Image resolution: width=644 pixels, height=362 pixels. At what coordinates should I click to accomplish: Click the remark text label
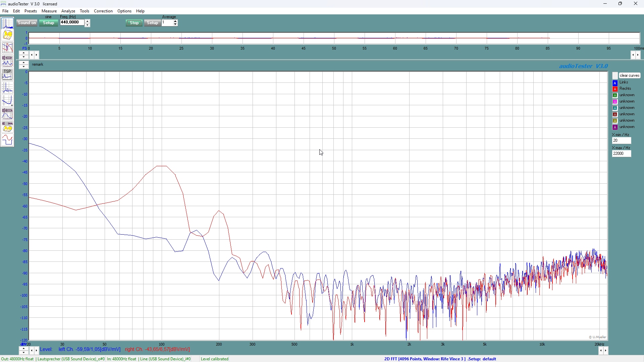pyautogui.click(x=38, y=64)
